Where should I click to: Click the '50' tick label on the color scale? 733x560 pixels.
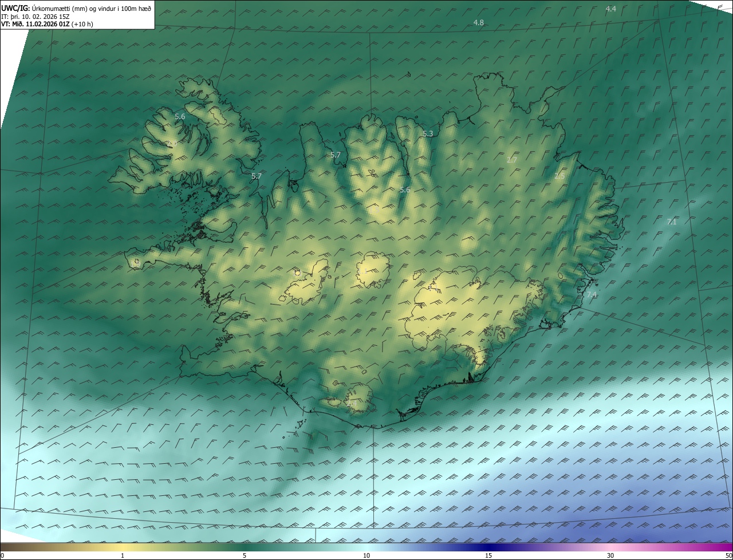tap(728, 555)
